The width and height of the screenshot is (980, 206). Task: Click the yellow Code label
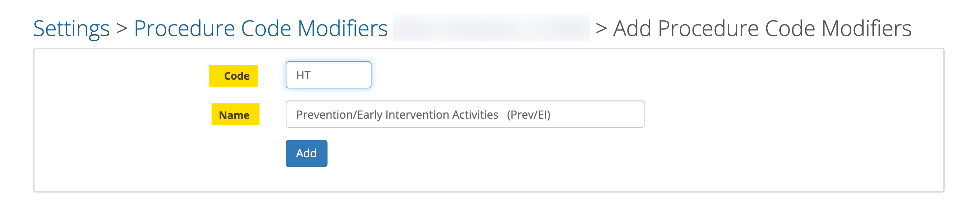pos(234,76)
